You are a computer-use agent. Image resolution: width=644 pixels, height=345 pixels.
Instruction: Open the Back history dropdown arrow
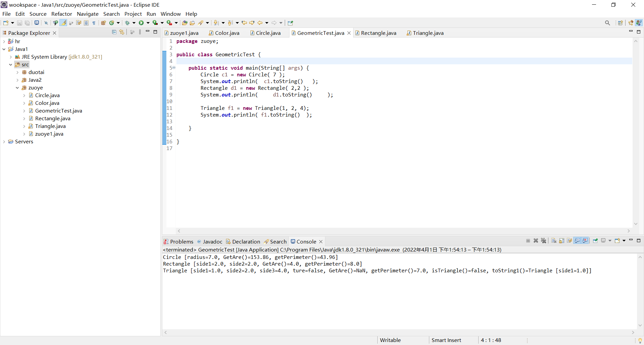pos(267,23)
